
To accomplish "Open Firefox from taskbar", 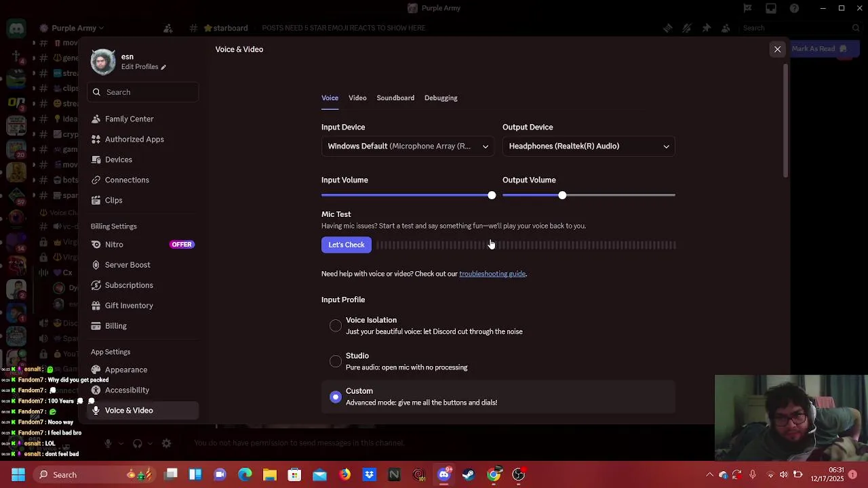I will pyautogui.click(x=344, y=474).
